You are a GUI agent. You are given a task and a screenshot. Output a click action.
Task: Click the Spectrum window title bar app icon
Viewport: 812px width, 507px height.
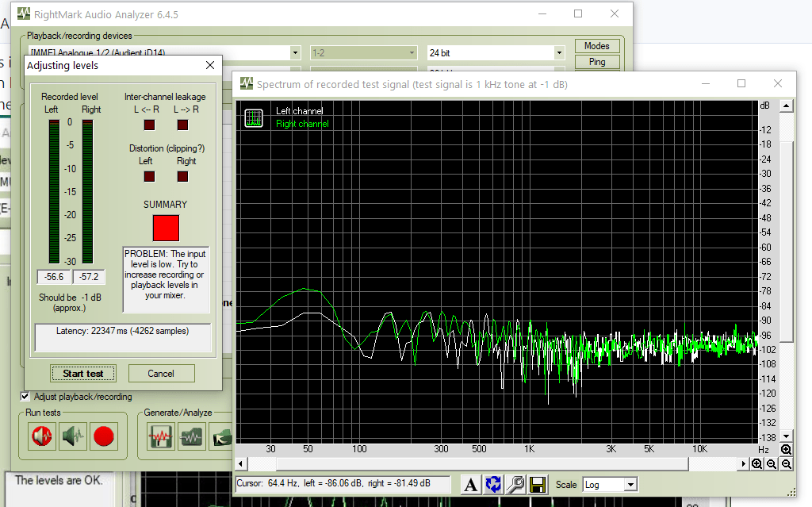click(x=247, y=83)
